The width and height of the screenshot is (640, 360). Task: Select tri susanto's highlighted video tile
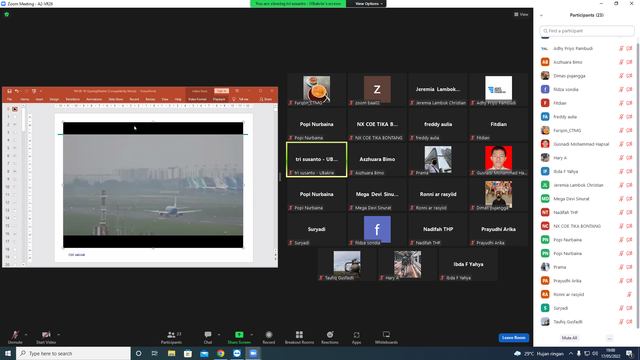pyautogui.click(x=316, y=160)
